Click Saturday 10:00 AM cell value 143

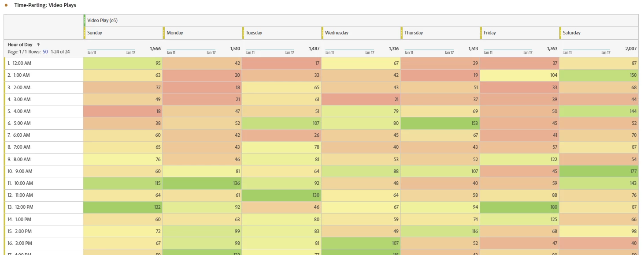point(599,183)
